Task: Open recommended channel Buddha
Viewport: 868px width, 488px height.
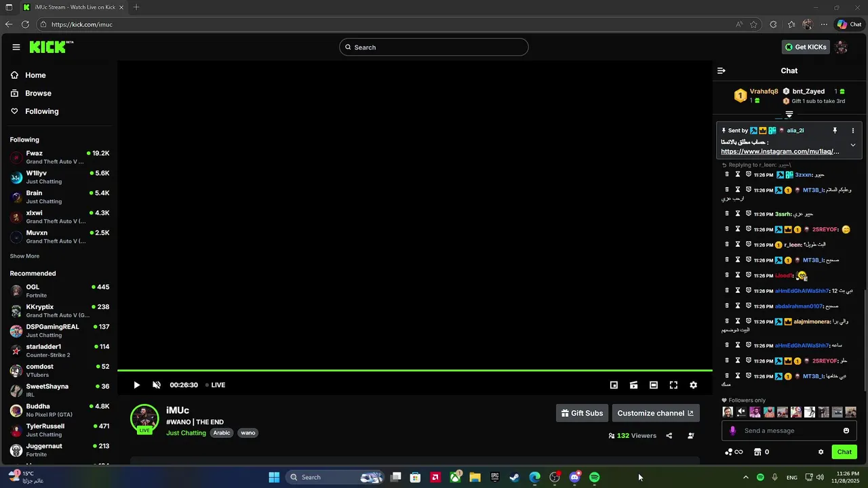Action: point(60,410)
